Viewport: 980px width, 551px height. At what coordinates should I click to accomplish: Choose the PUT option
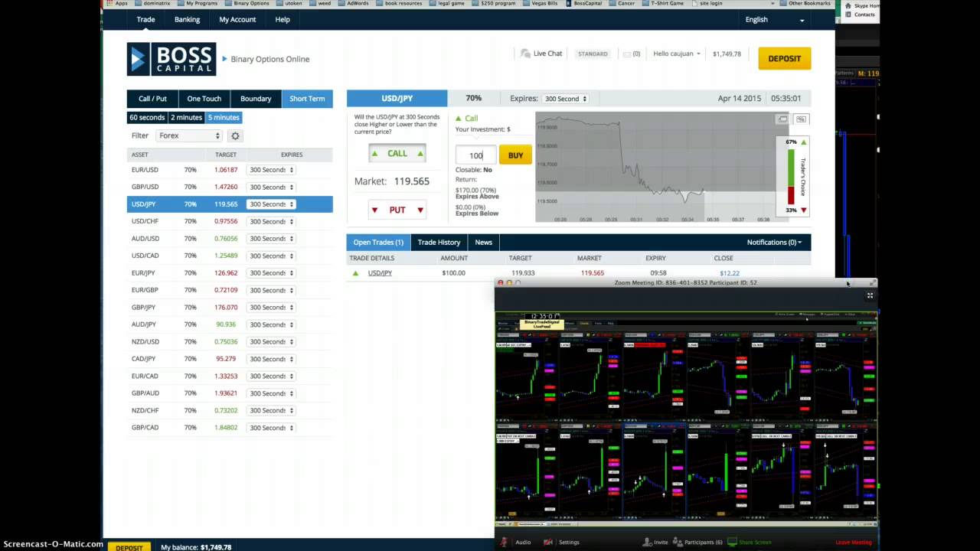(397, 210)
